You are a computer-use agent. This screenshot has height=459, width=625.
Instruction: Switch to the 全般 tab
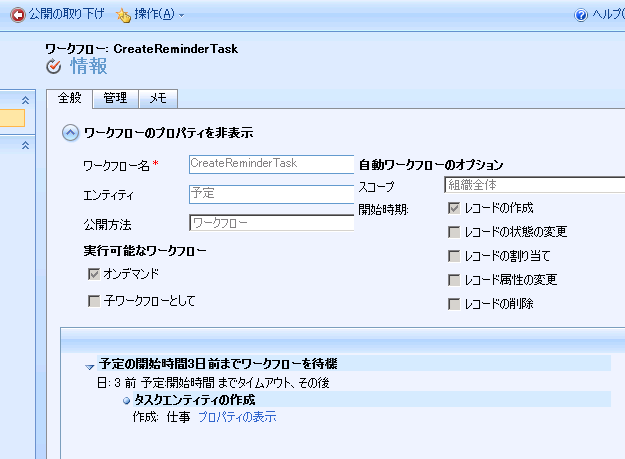[69, 98]
